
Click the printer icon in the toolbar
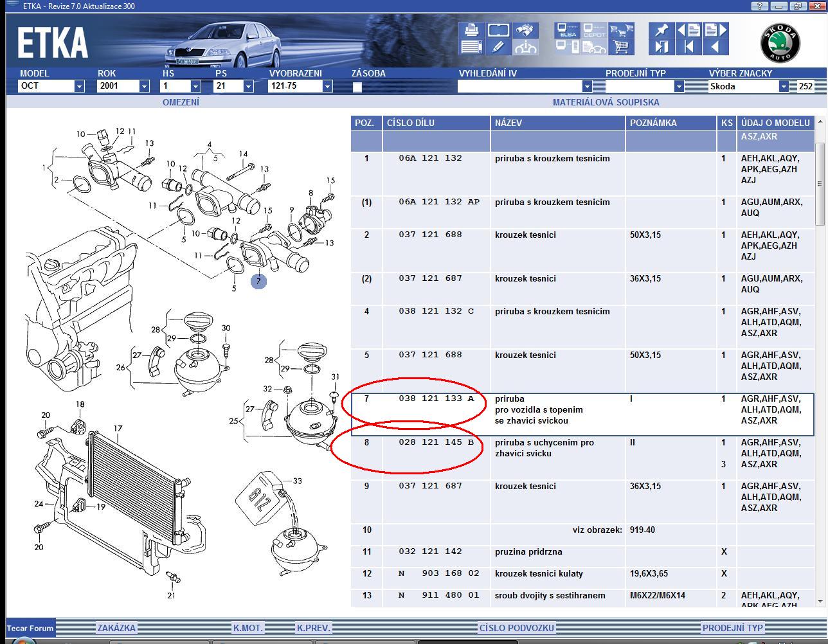471,30
